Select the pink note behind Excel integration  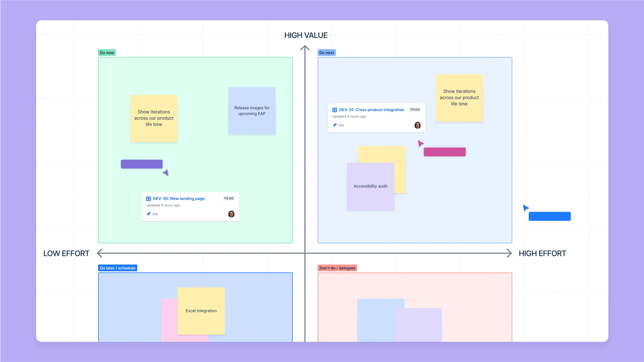(x=169, y=320)
